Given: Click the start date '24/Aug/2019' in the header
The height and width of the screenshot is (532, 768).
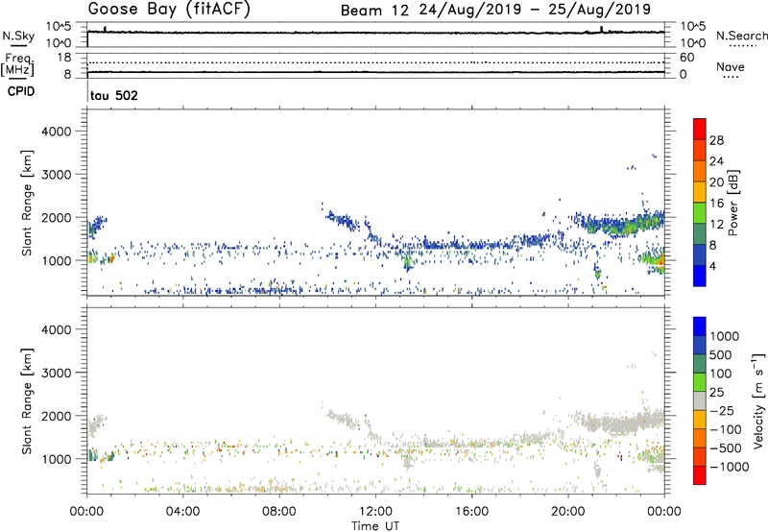Looking at the screenshot, I should point(470,10).
